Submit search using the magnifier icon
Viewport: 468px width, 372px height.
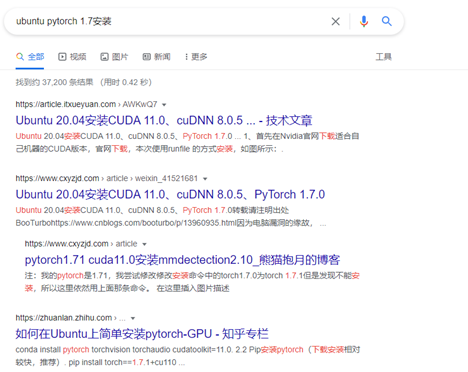pos(386,21)
